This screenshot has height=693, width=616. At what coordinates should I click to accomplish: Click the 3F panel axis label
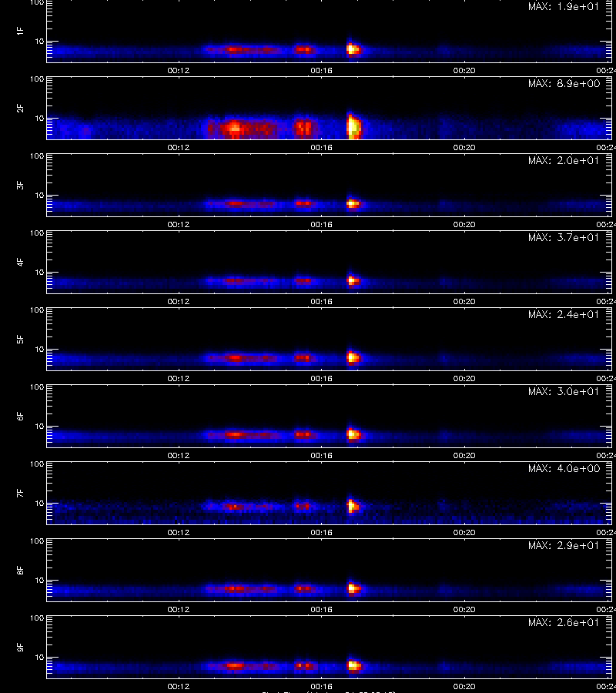[20, 185]
